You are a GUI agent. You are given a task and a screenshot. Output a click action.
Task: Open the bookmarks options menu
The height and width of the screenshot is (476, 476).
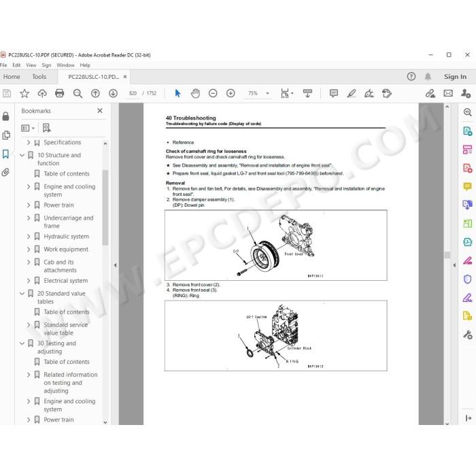point(28,128)
